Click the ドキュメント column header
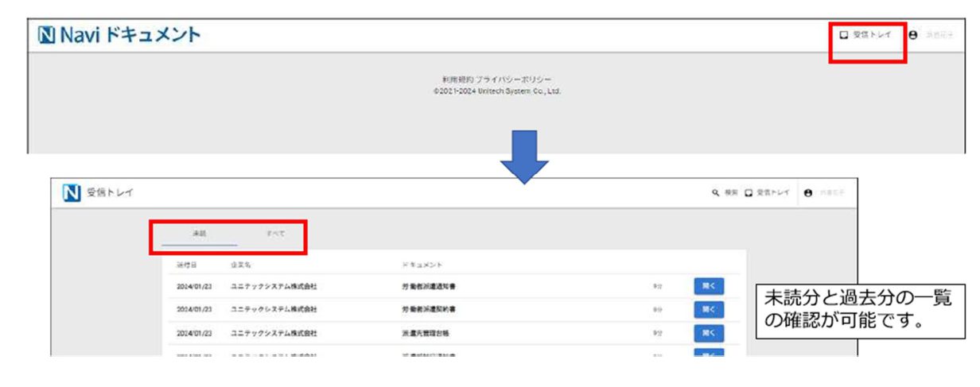 [422, 264]
